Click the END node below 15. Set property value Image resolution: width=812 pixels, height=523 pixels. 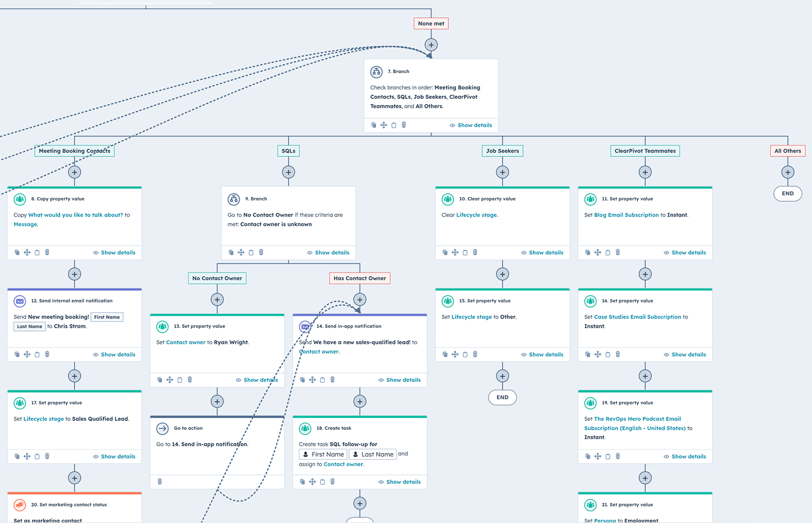pyautogui.click(x=502, y=397)
